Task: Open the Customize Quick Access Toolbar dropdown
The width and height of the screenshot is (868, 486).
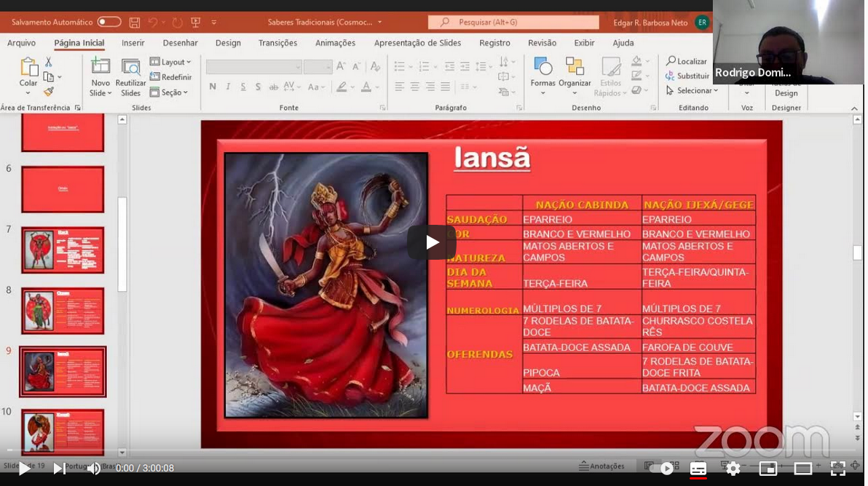Action: point(213,23)
